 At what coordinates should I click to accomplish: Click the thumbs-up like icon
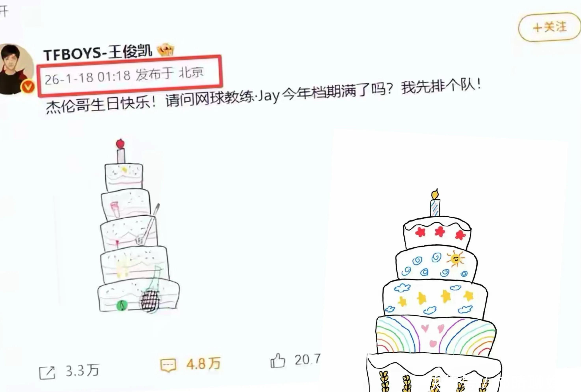click(x=278, y=360)
